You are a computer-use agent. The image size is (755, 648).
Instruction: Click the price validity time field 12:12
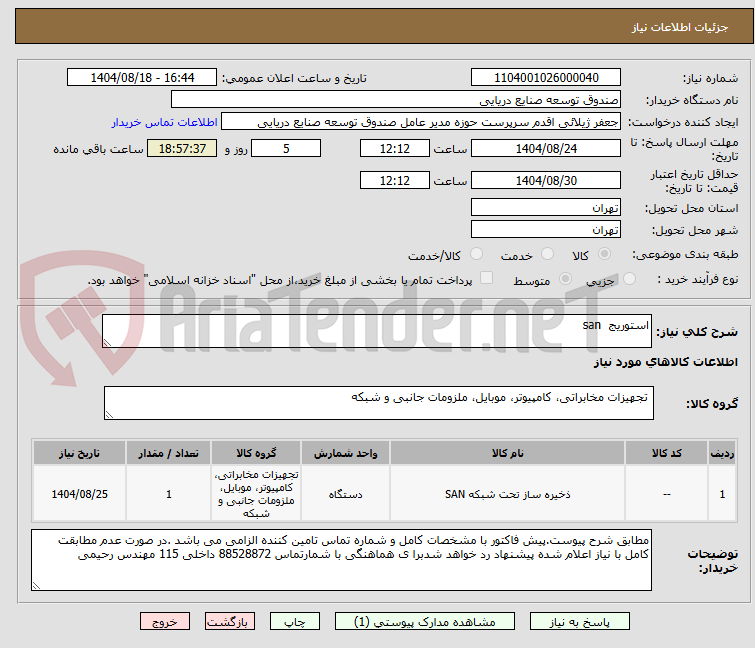tap(395, 180)
